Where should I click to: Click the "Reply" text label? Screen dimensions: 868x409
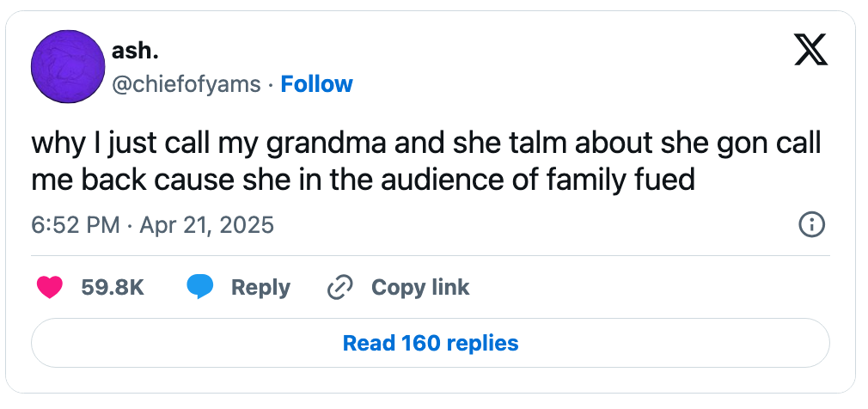pyautogui.click(x=260, y=287)
